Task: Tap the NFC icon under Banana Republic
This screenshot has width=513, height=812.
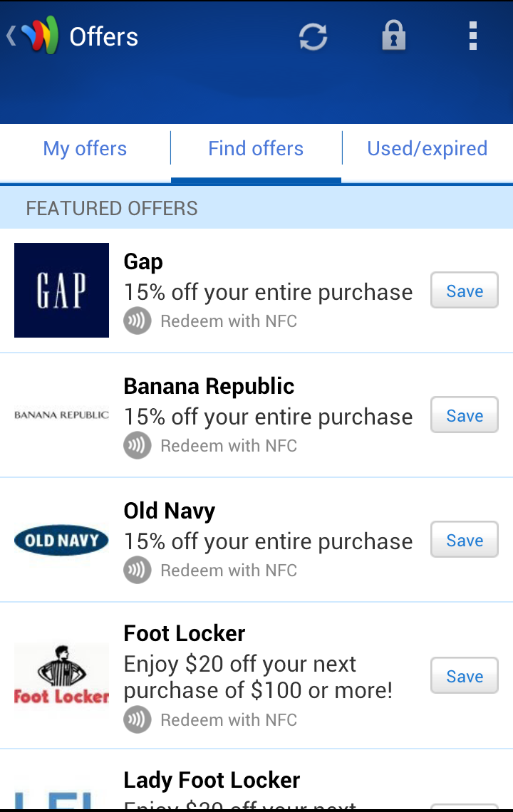Action: pos(138,446)
